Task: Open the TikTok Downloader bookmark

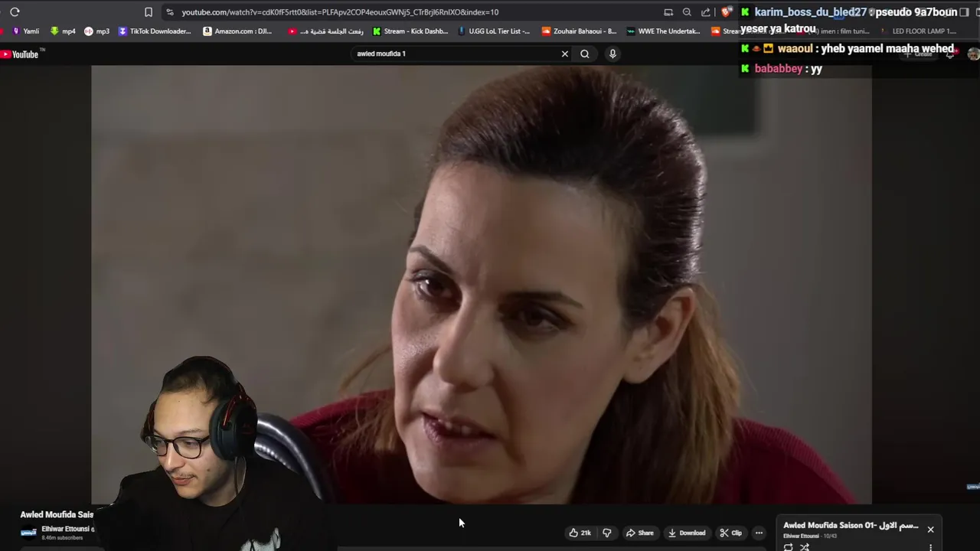Action: 155,31
